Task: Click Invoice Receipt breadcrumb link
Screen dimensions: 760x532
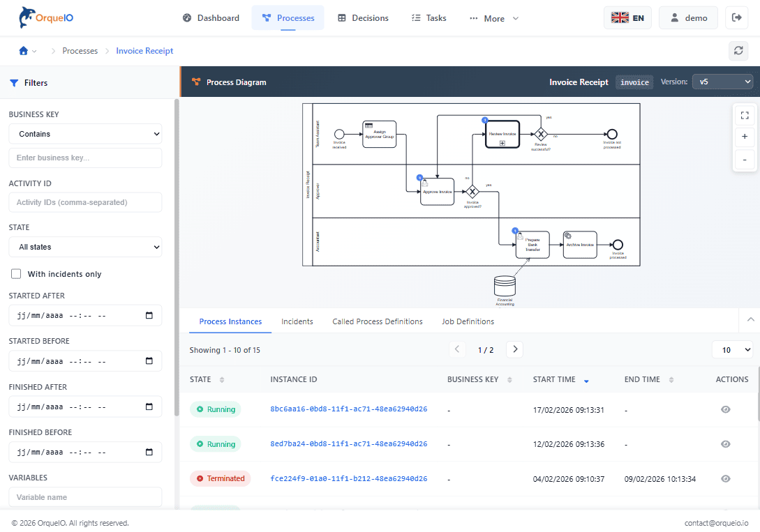Action: point(144,51)
